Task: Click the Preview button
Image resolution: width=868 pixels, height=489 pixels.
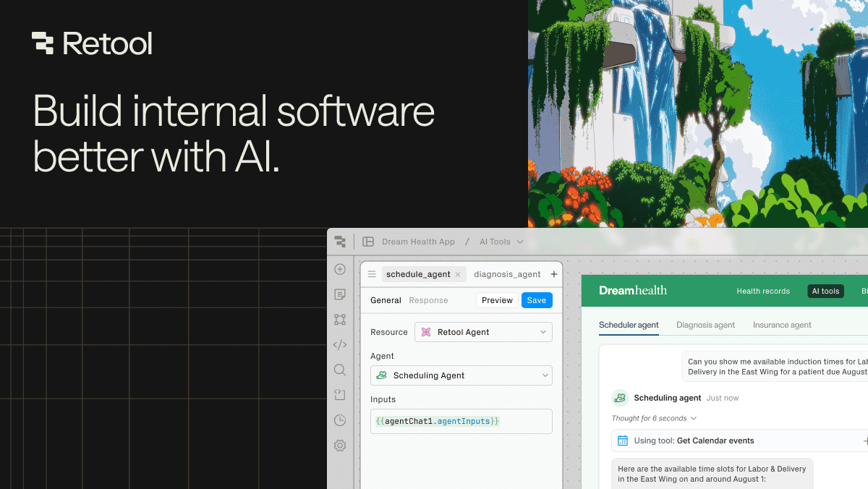Action: [x=497, y=299]
